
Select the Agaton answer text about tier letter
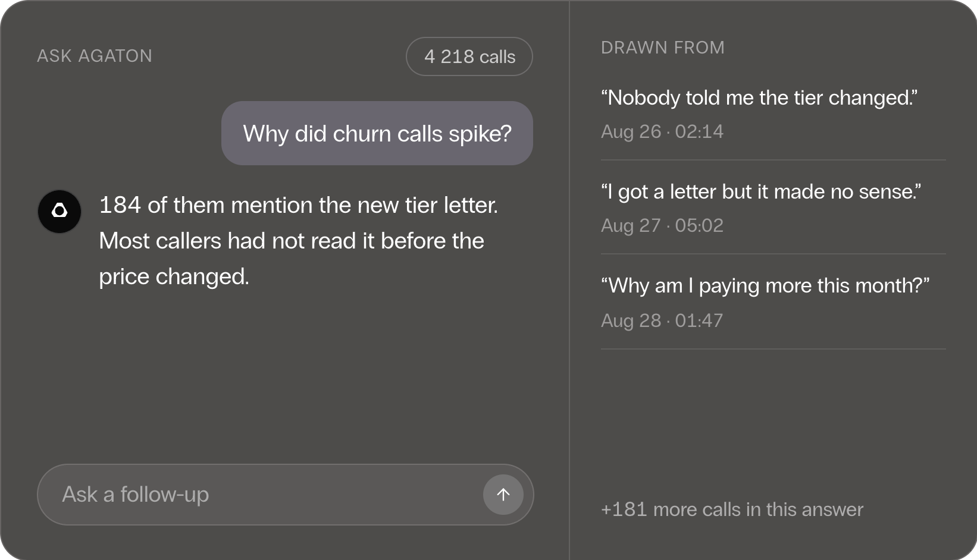[x=299, y=241]
